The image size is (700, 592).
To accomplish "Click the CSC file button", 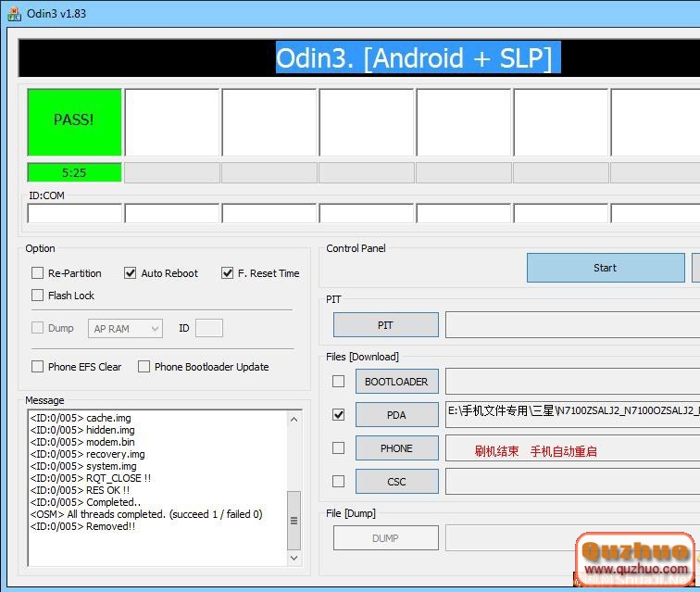I will [396, 482].
